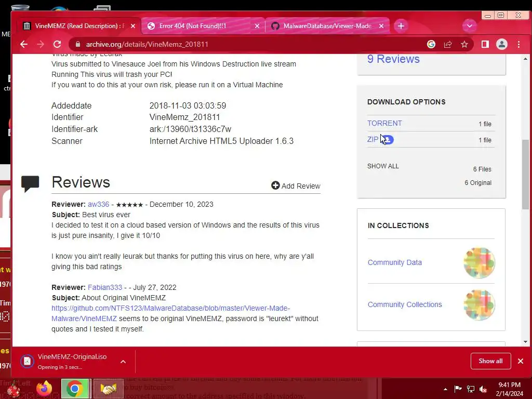Screen dimensions: 532x399
Task: Open the Chrome profile avatar
Action: (x=502, y=44)
